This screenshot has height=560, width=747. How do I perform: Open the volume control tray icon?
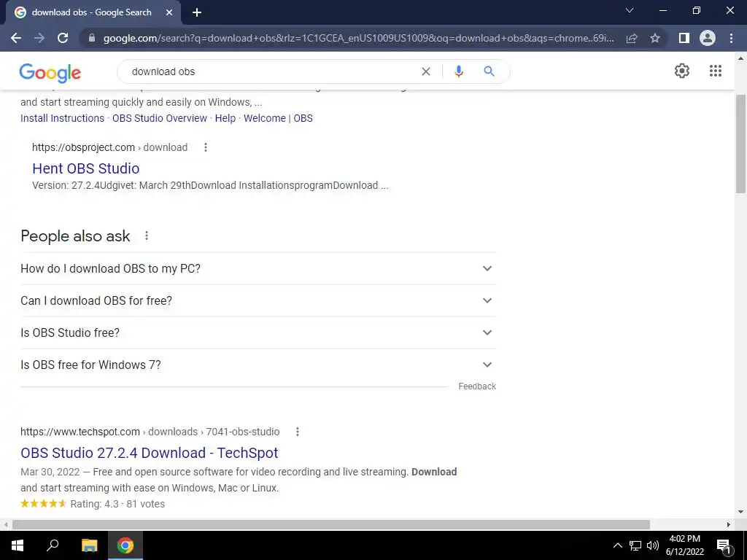(653, 545)
